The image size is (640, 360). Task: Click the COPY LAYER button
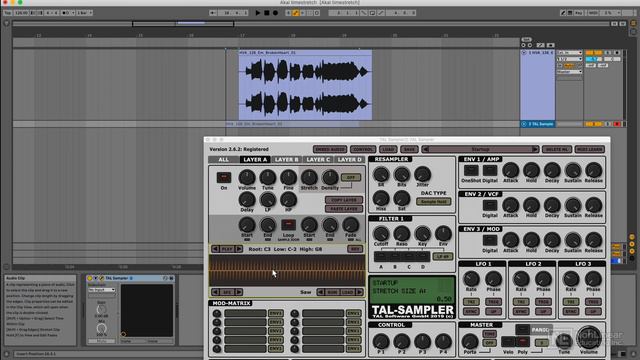[344, 200]
